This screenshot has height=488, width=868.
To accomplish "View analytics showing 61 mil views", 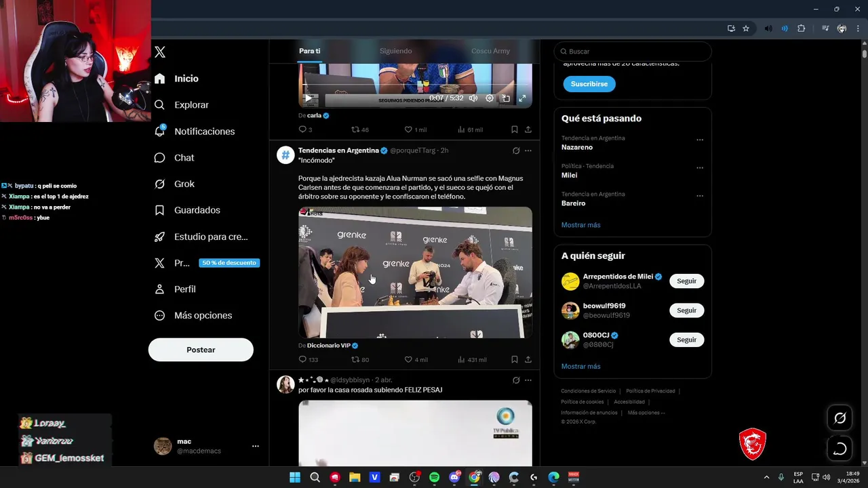I will point(471,129).
